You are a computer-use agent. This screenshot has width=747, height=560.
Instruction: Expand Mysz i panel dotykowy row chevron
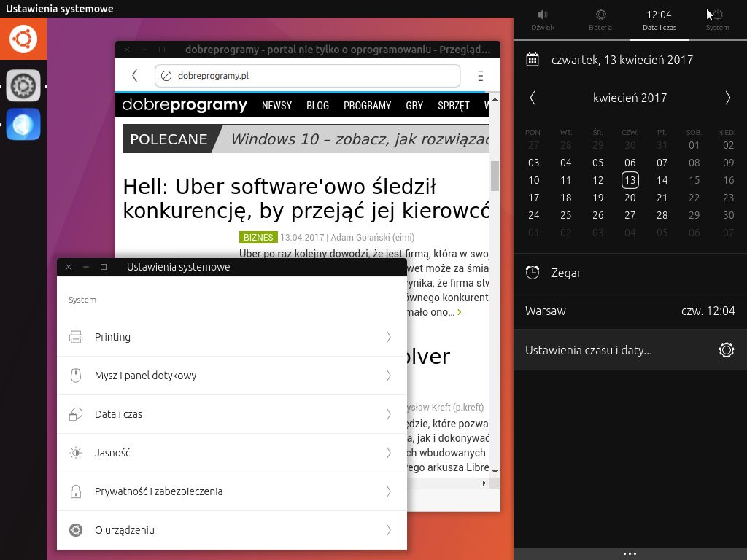pos(389,376)
